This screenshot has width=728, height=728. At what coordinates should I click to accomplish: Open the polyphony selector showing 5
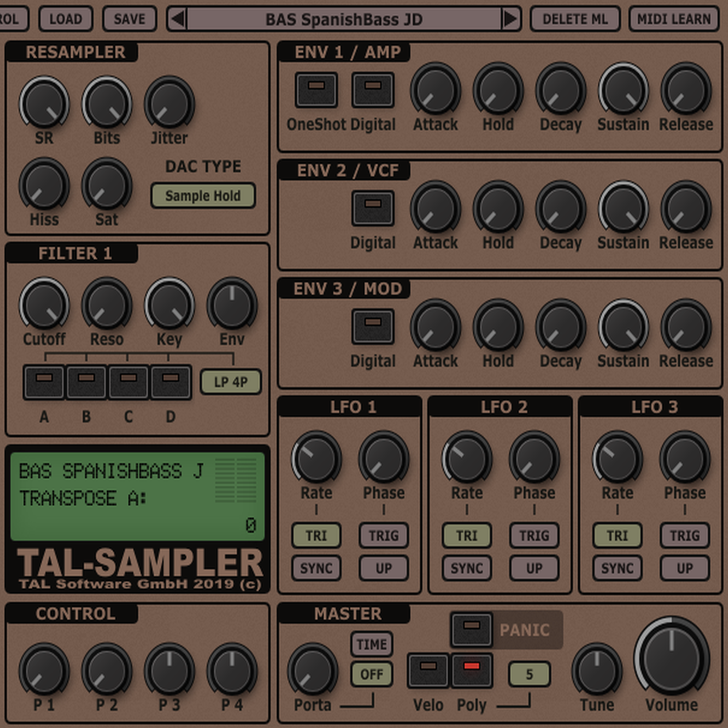coord(529,673)
